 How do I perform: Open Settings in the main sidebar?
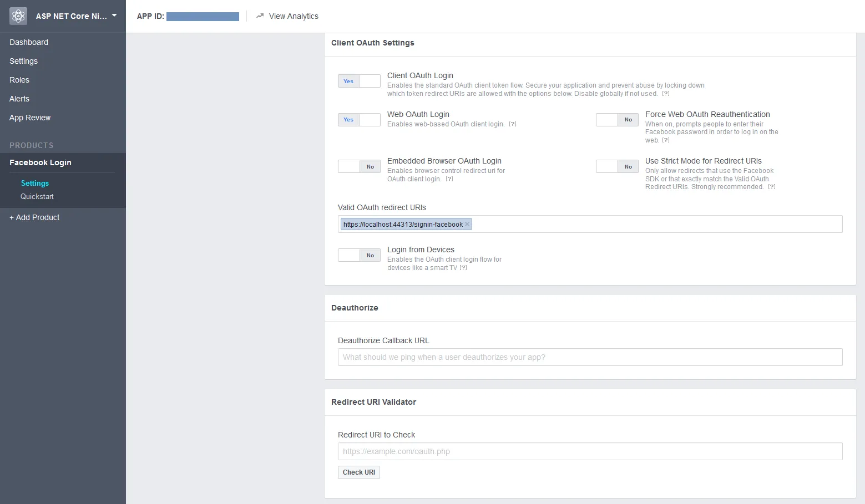(x=24, y=61)
